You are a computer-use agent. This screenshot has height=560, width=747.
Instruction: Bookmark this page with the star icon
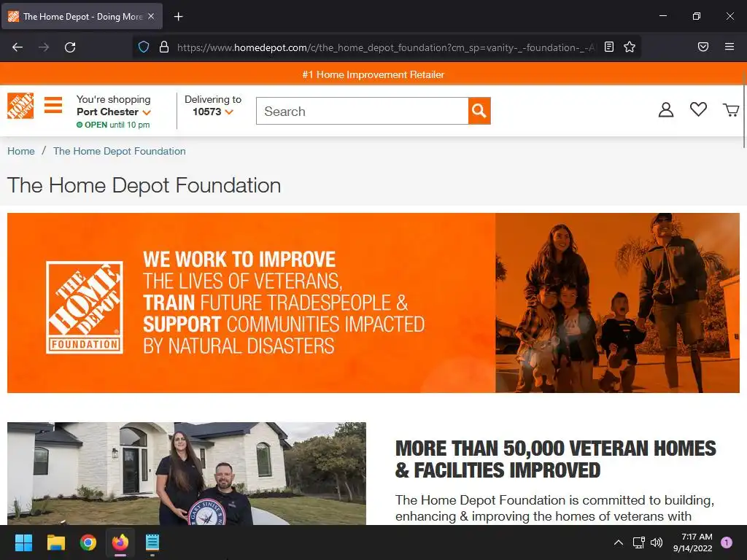(630, 47)
